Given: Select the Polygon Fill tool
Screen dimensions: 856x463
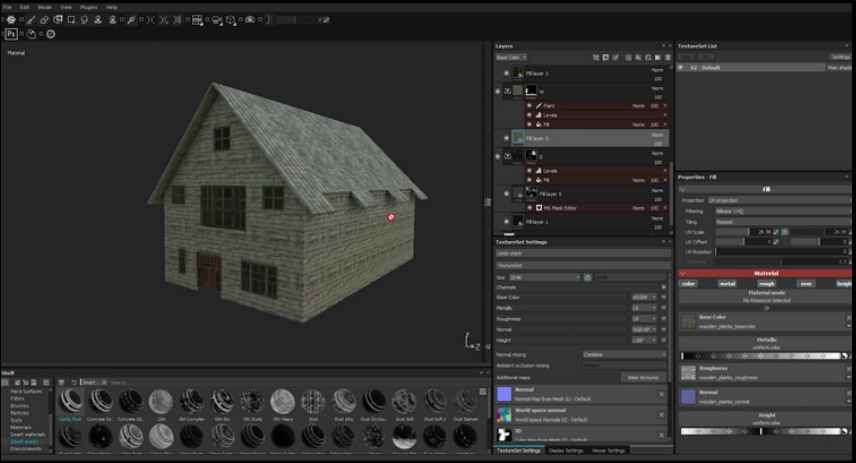Looking at the screenshot, I should click(71, 20).
